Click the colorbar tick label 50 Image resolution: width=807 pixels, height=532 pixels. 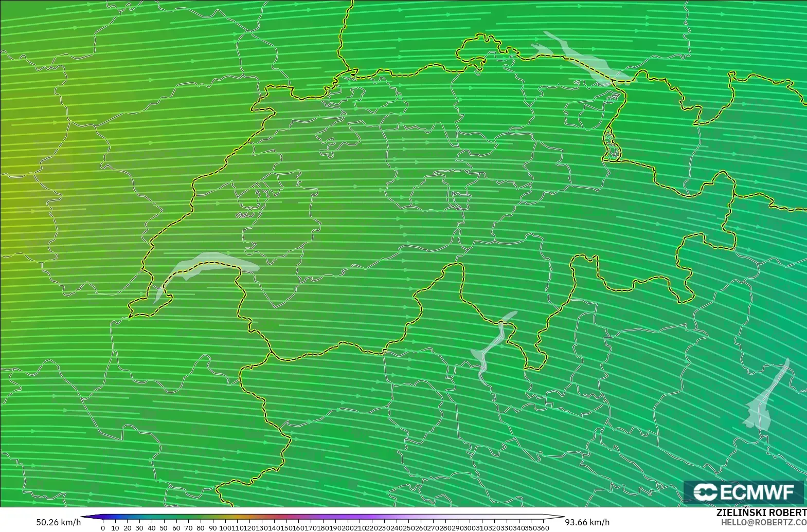coord(164,528)
